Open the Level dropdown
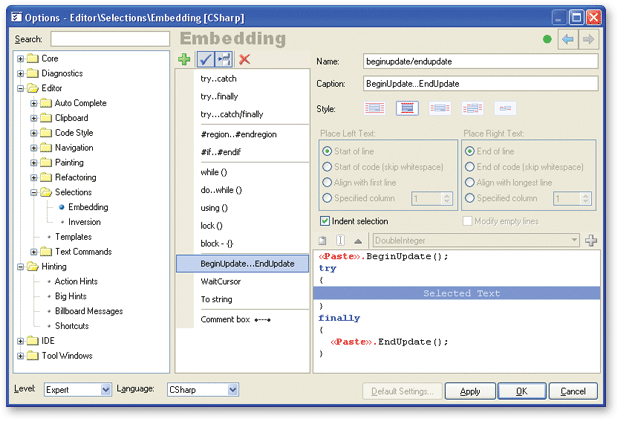Screen dimensions: 619x421 105,390
